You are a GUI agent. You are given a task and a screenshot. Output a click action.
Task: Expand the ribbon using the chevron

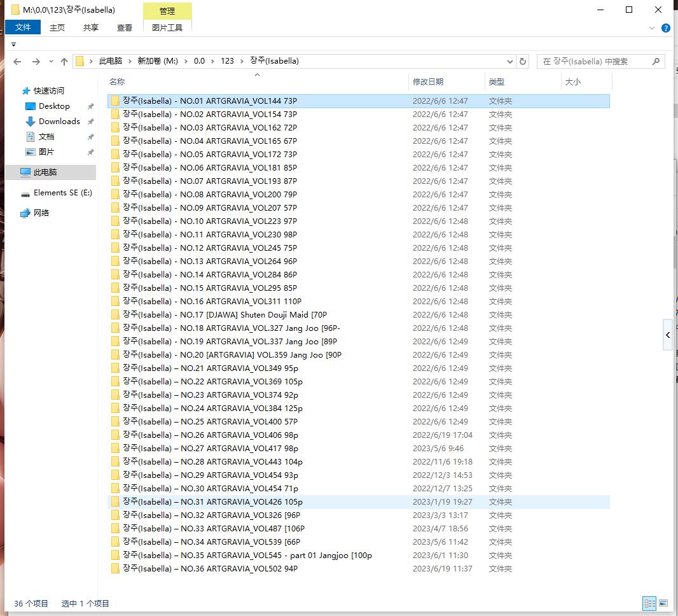652,28
